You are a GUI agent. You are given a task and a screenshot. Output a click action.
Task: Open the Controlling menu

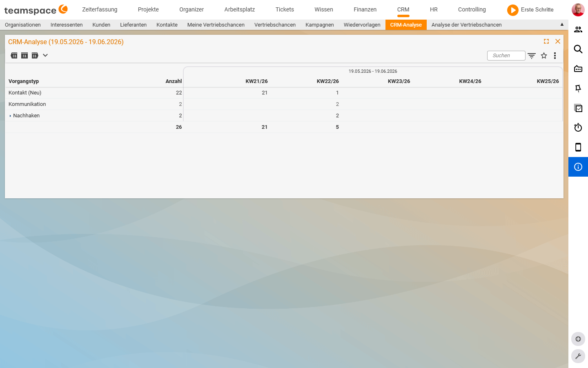pos(472,9)
